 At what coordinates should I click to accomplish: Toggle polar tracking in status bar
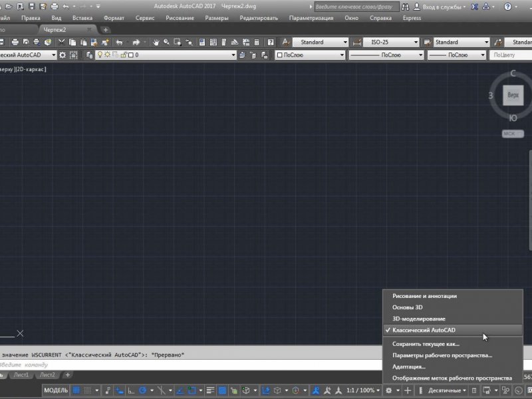(x=142, y=390)
